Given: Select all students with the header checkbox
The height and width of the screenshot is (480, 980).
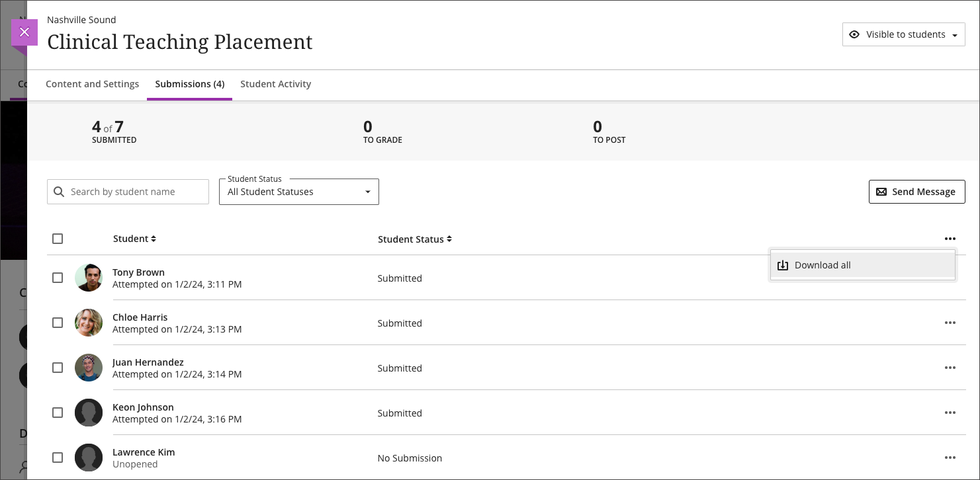Looking at the screenshot, I should [x=58, y=239].
